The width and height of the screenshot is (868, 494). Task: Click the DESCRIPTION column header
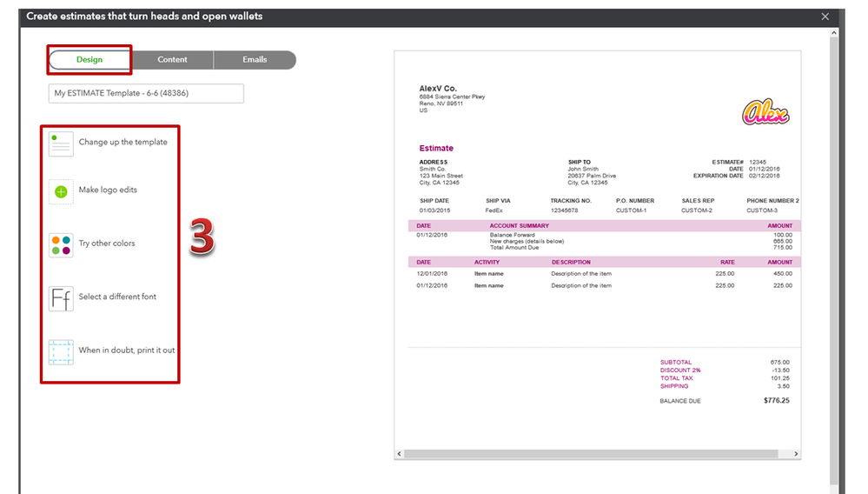(571, 263)
